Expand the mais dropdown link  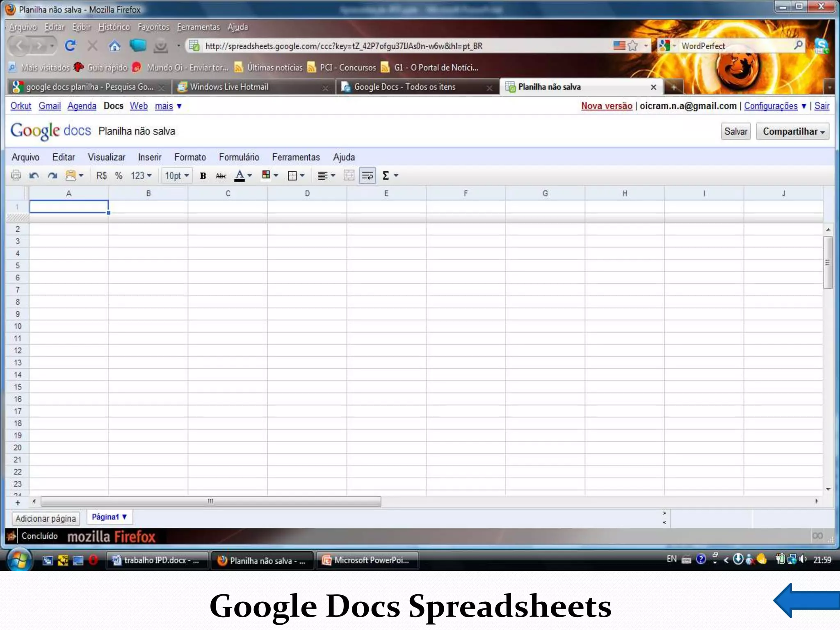[x=168, y=106]
